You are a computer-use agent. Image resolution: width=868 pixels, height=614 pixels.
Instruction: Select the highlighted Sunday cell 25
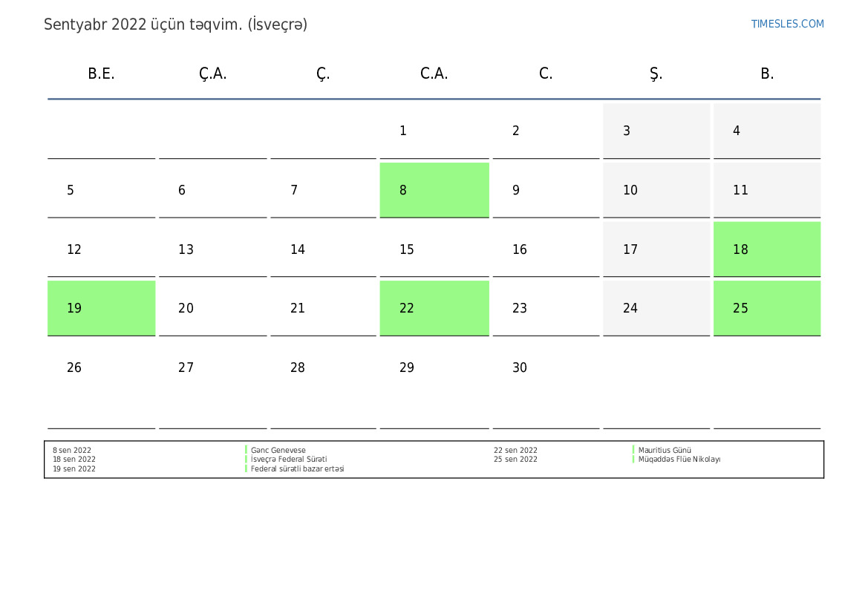[x=766, y=308]
